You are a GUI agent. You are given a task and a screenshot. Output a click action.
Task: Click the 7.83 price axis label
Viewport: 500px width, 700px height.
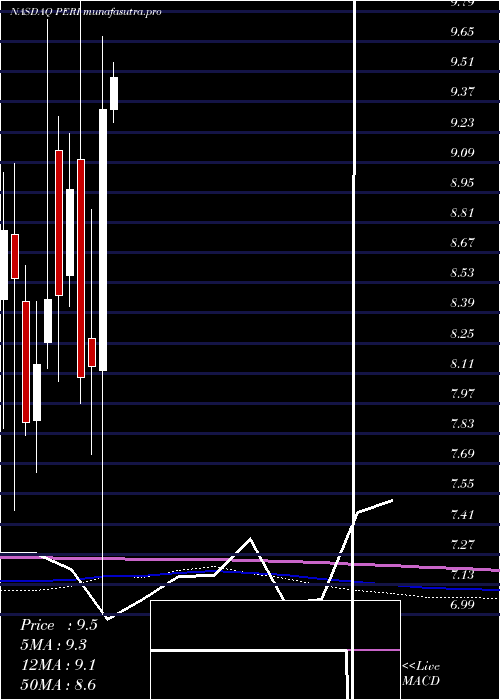click(462, 424)
